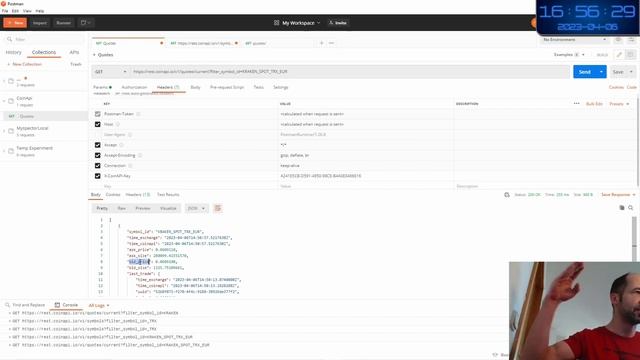Viewport: 640px width, 360px height.
Task: Open the request Settings tab
Action: click(280, 87)
